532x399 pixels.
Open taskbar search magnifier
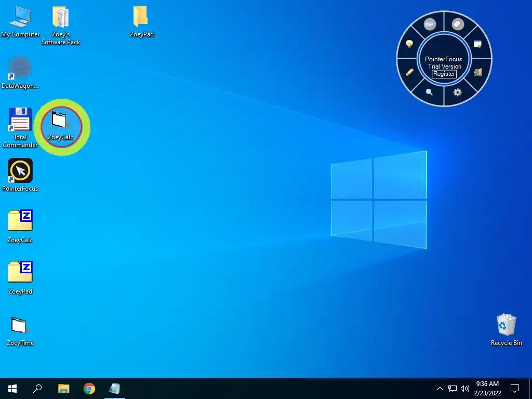tap(37, 389)
